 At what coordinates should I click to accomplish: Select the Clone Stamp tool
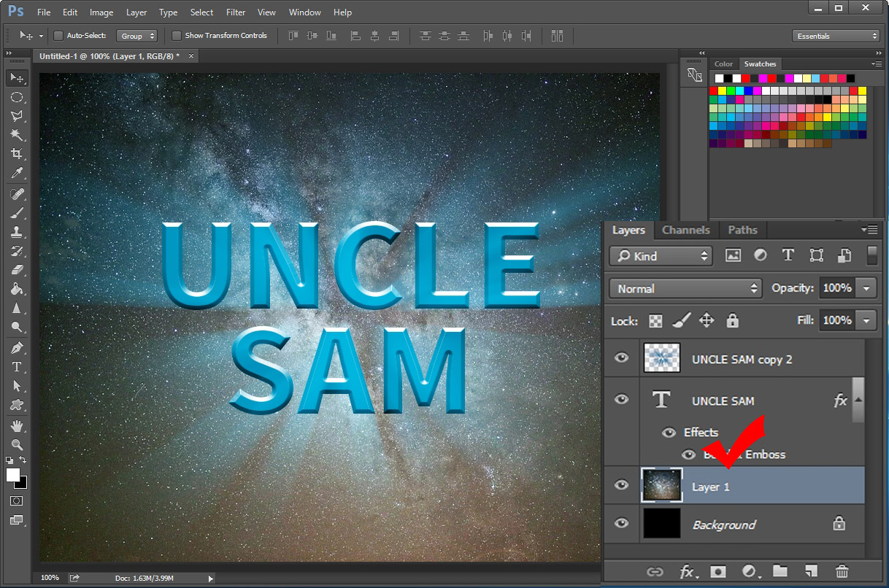point(17,232)
